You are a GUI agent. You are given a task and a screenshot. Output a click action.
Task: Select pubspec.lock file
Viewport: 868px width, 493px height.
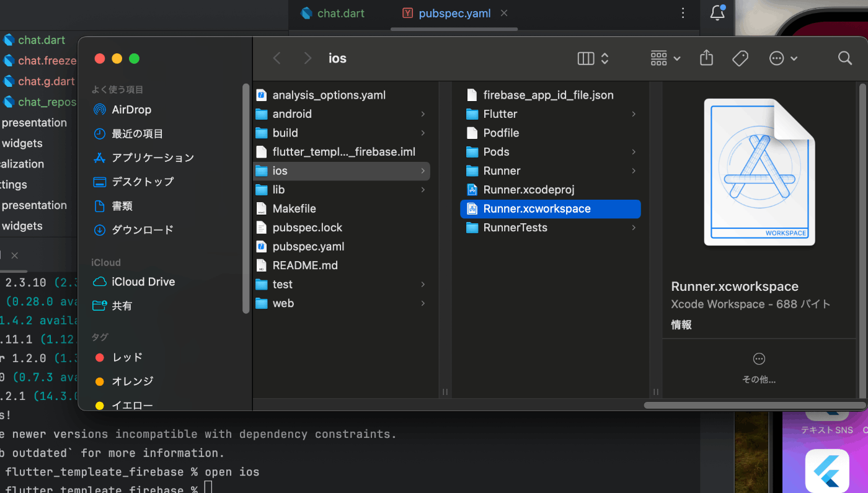(299, 228)
